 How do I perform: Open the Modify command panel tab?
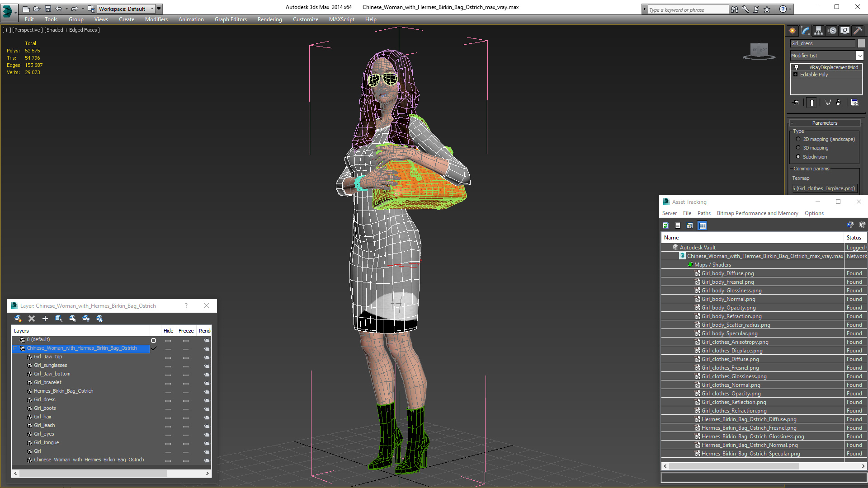tap(806, 31)
